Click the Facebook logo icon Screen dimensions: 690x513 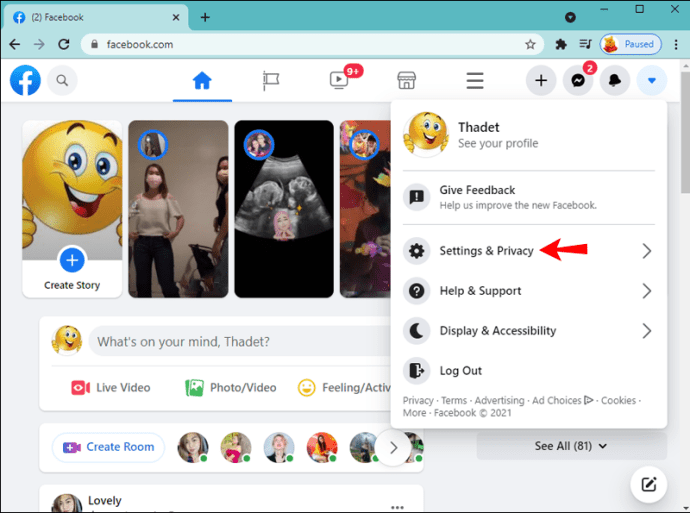pos(25,81)
